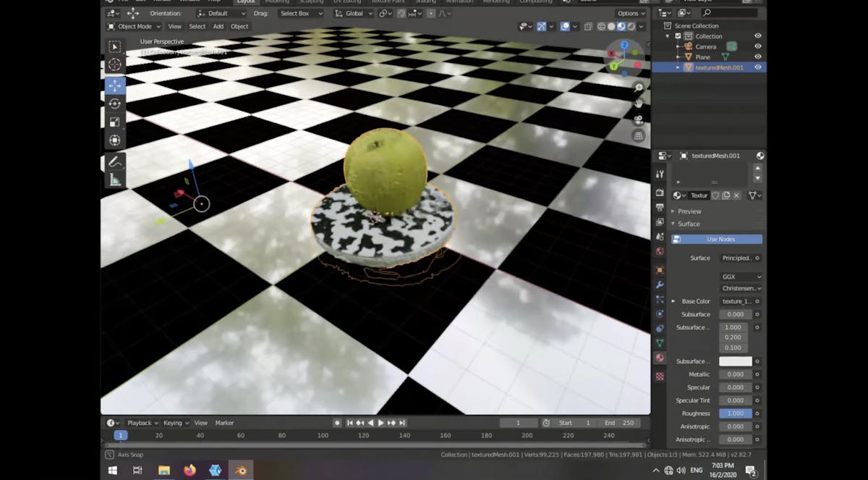Switch perspective/orthographic with the grid icon
Screen dimensions: 868x480
coord(639,135)
